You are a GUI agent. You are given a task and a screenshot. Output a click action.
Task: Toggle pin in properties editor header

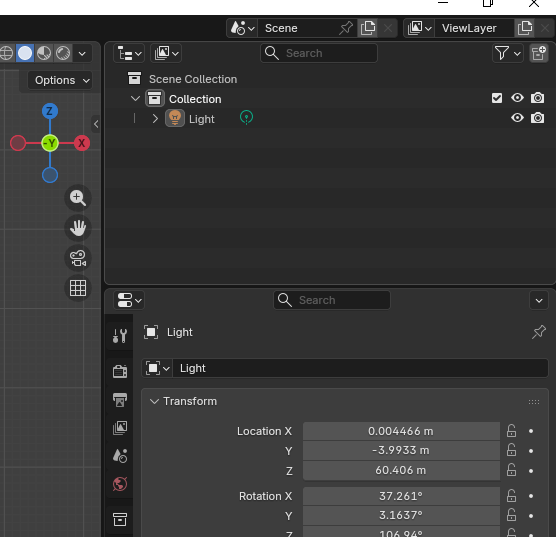pyautogui.click(x=539, y=332)
